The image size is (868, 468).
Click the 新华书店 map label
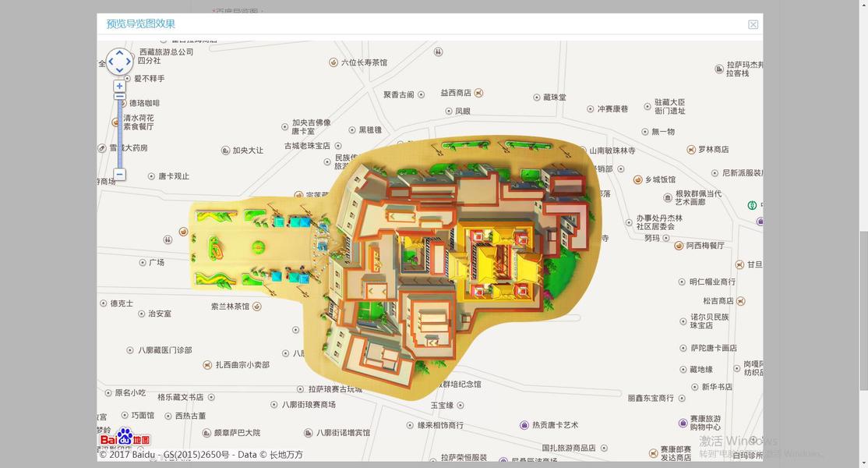click(x=717, y=387)
